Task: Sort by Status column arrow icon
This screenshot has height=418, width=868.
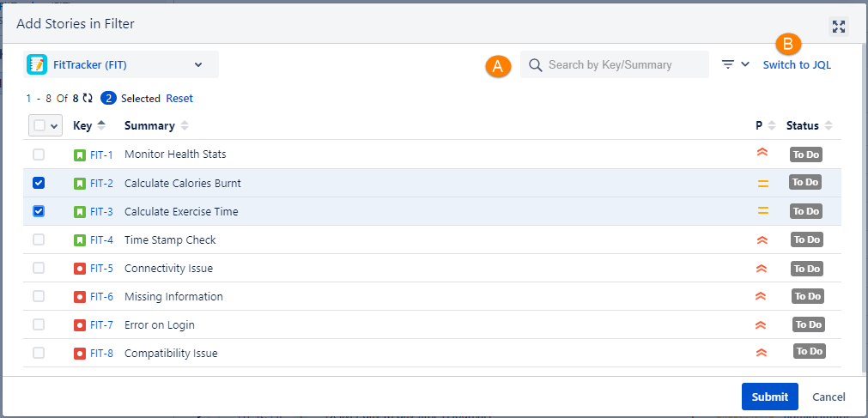Action: [x=829, y=125]
